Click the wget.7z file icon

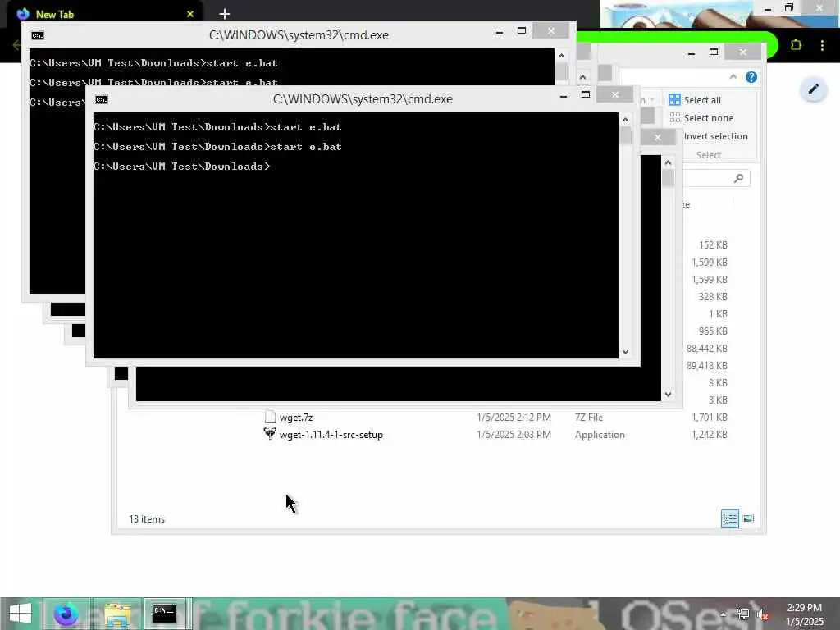tap(270, 417)
